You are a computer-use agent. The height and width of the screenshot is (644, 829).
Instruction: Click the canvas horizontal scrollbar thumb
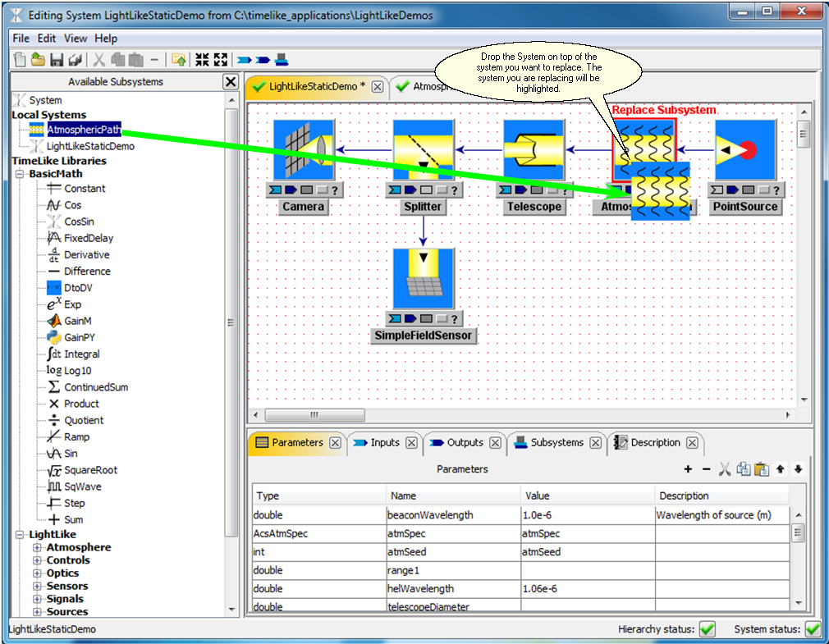(x=314, y=415)
